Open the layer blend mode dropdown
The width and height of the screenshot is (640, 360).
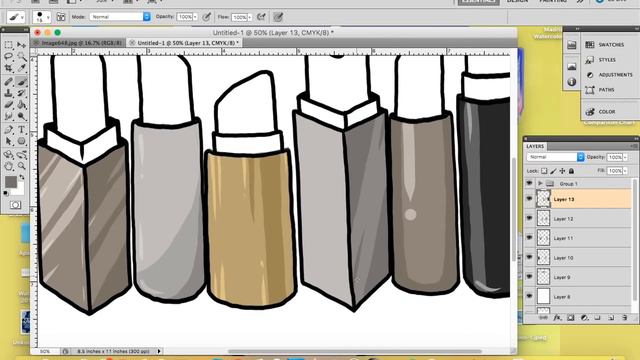pos(556,157)
